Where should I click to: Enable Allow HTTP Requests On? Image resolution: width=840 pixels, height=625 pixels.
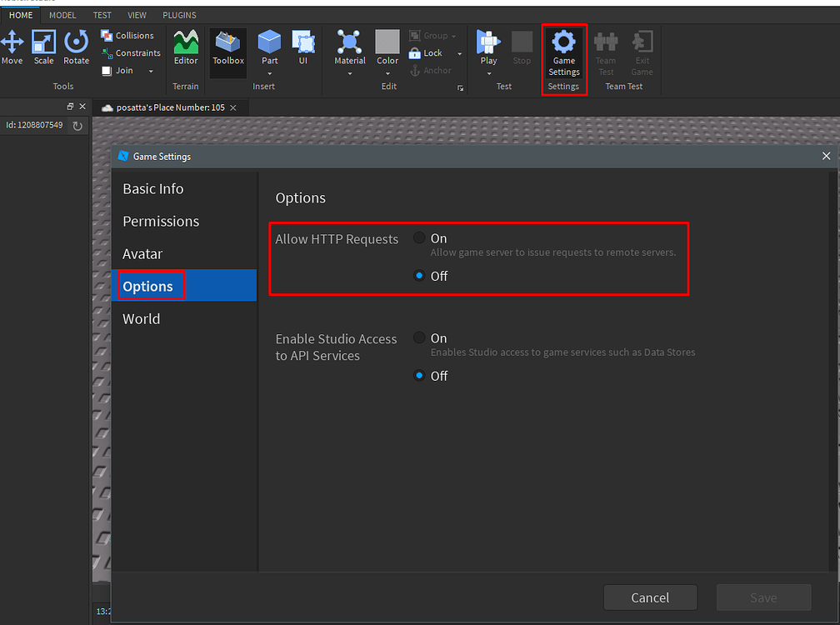(x=419, y=237)
